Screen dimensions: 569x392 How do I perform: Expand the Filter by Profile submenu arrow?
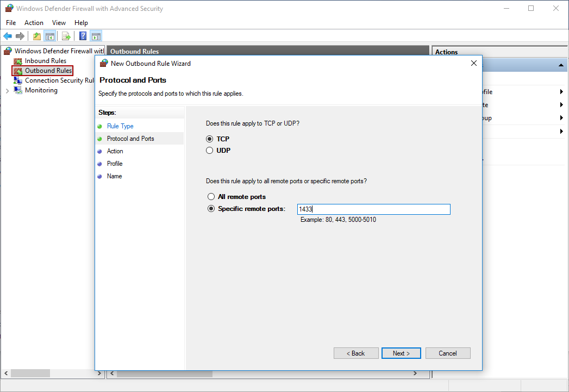561,92
